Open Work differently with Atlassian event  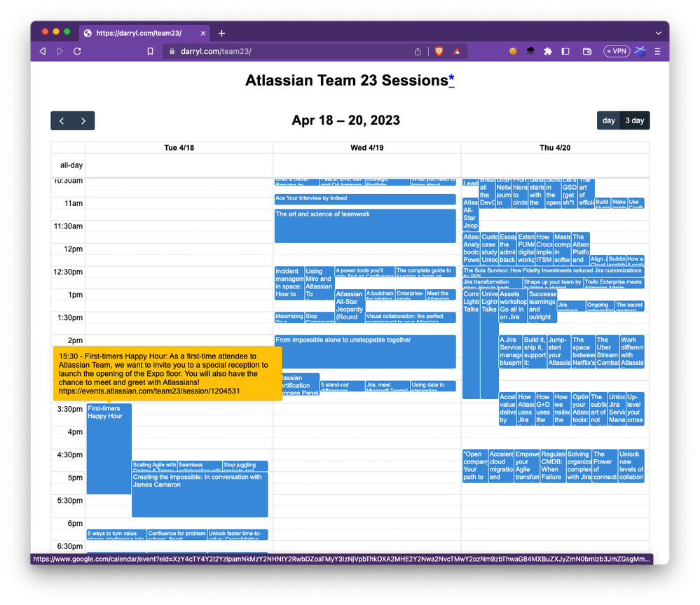coord(632,352)
